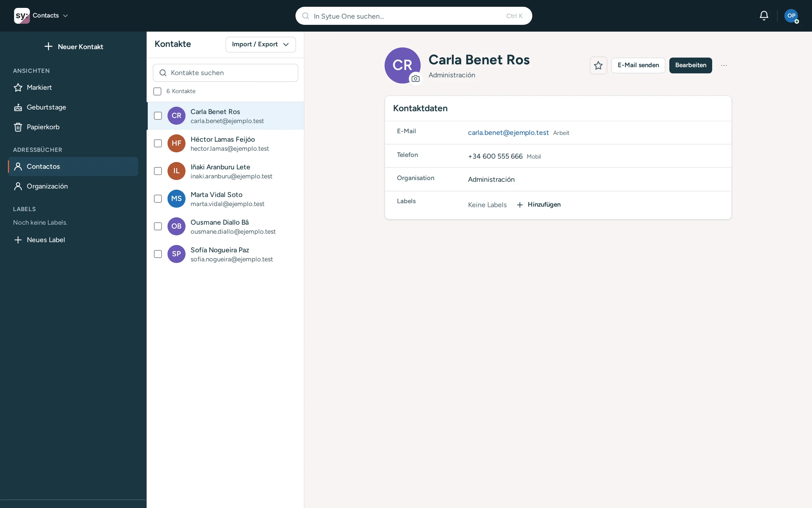Click the OB avatar for Ousmane Diallo

(176, 226)
